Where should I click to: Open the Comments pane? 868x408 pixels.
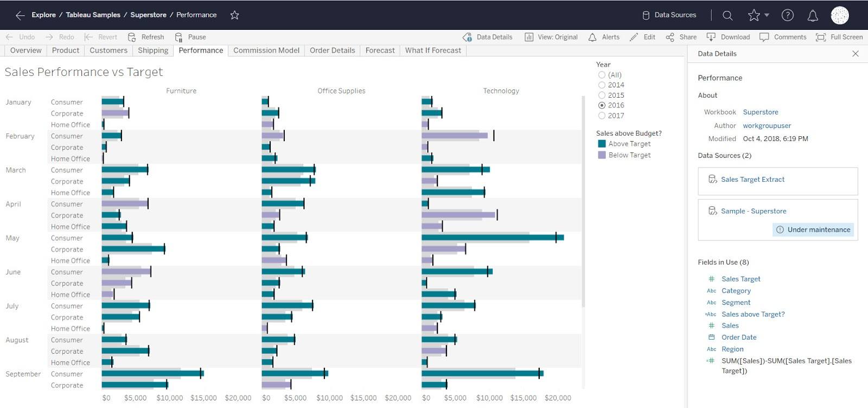click(x=783, y=37)
